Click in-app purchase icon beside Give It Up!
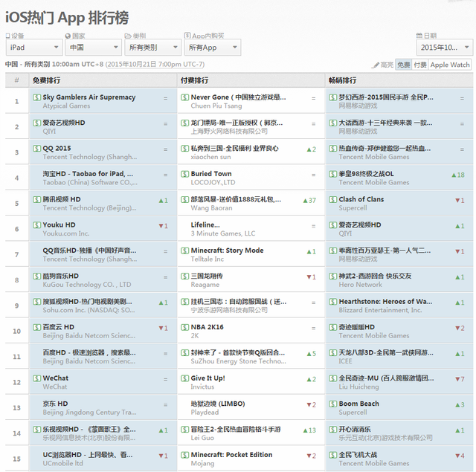The width and height of the screenshot is (476, 472). coord(184,378)
